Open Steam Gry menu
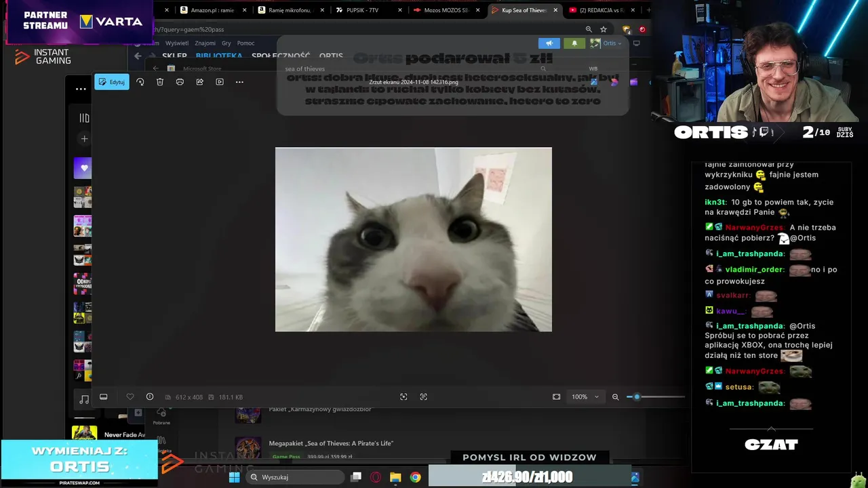This screenshot has height=488, width=868. click(226, 43)
